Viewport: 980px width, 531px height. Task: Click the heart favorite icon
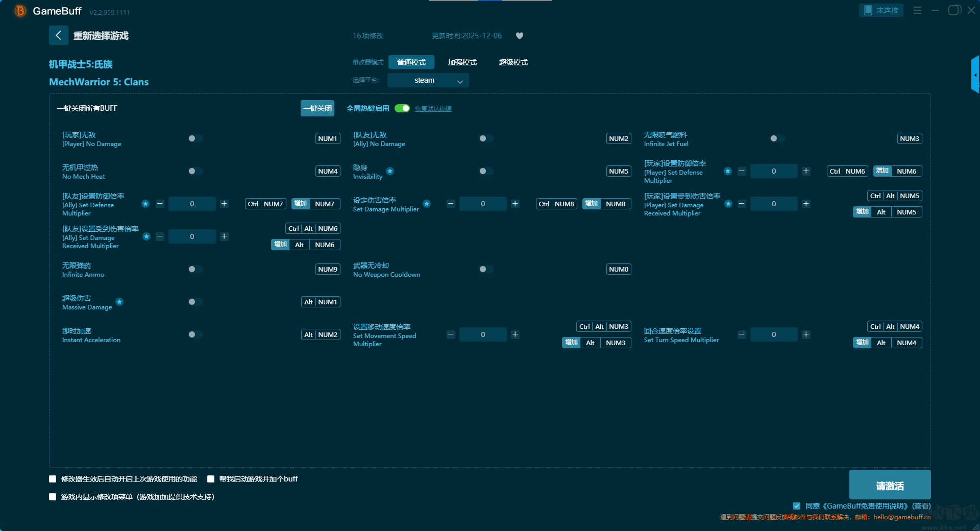coord(520,36)
